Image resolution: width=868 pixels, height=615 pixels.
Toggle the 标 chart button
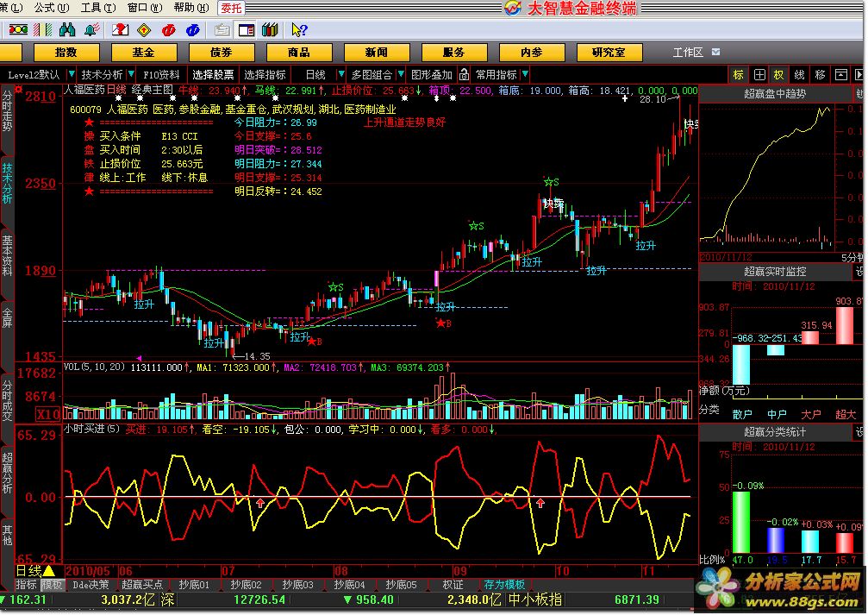739,74
